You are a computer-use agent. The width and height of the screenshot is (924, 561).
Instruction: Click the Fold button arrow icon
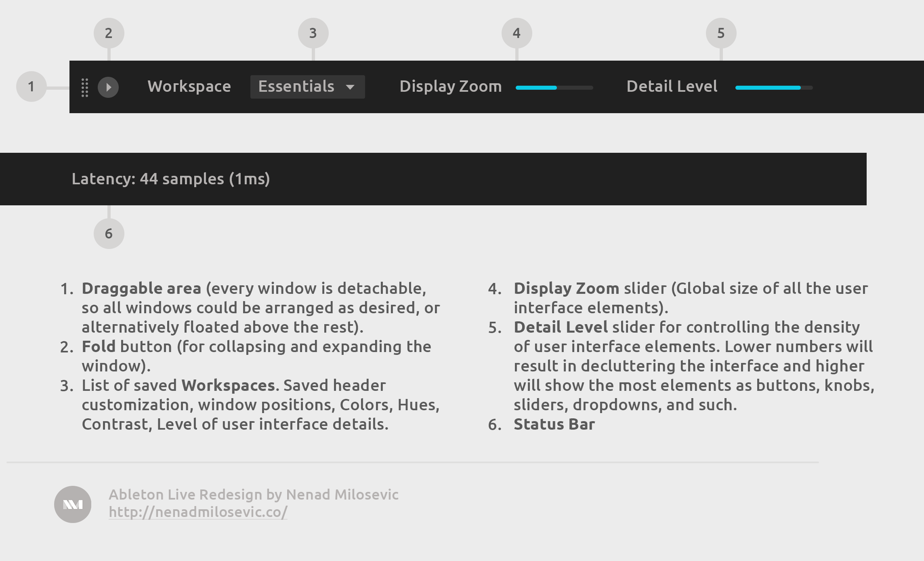click(x=108, y=86)
